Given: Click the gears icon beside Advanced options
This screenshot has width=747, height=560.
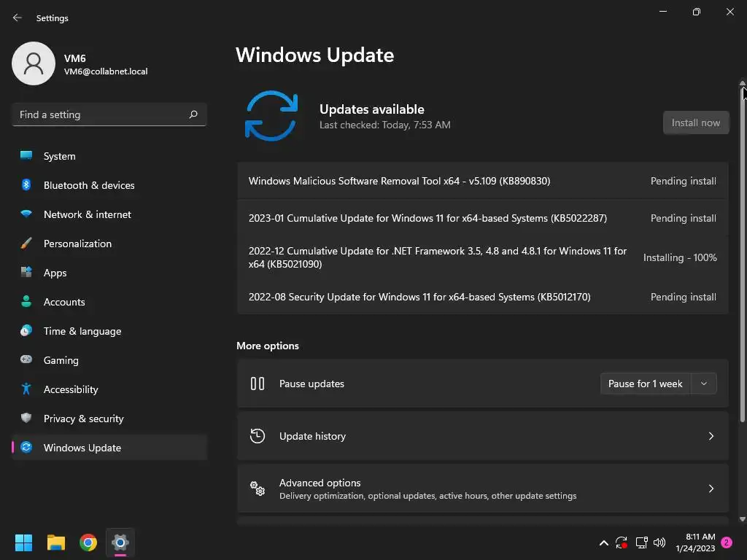Looking at the screenshot, I should pyautogui.click(x=258, y=488).
